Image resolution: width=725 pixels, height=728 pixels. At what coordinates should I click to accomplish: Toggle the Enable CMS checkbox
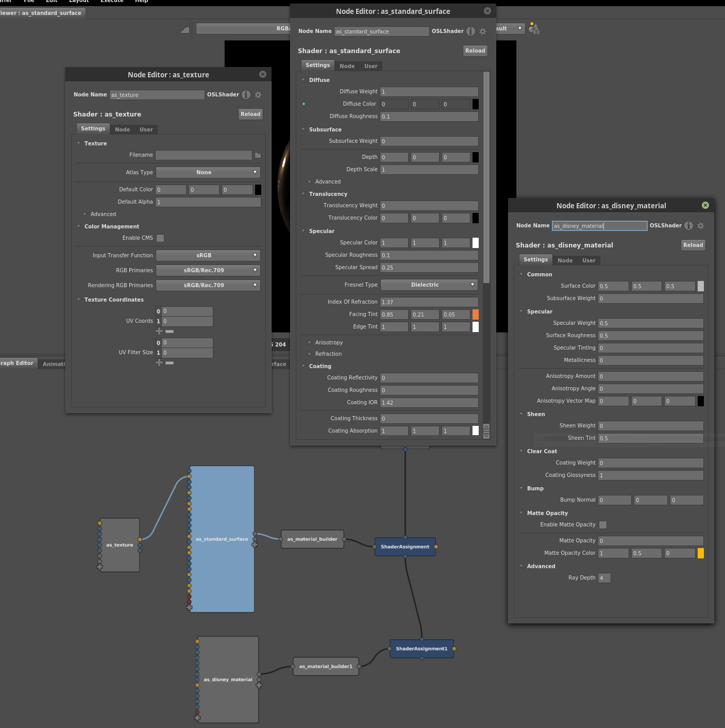(x=160, y=238)
